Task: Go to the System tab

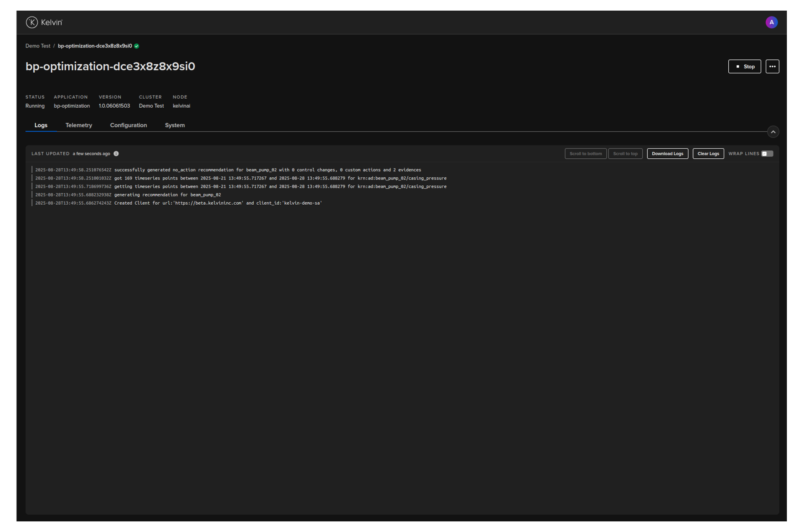Action: tap(175, 125)
